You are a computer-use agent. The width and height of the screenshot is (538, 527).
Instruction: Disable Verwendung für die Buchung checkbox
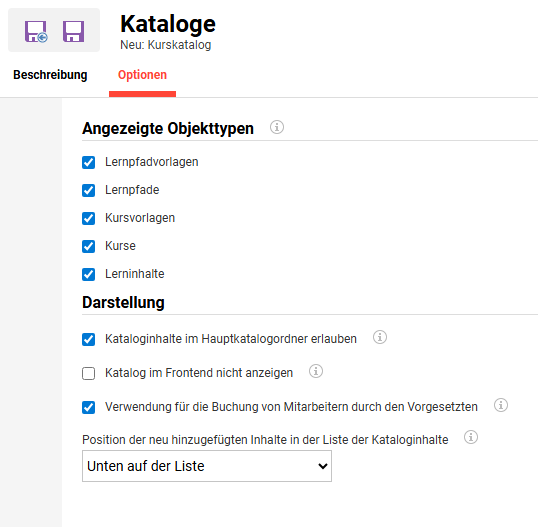(89, 408)
